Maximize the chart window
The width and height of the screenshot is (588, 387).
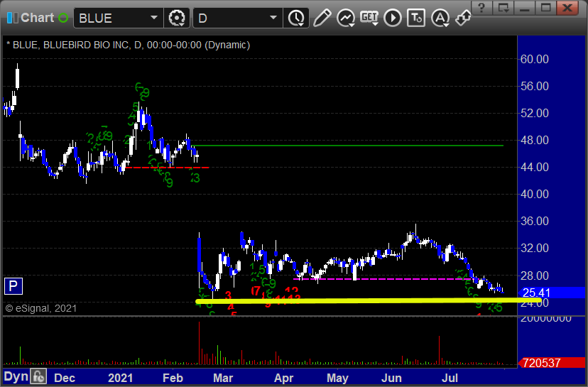point(545,8)
